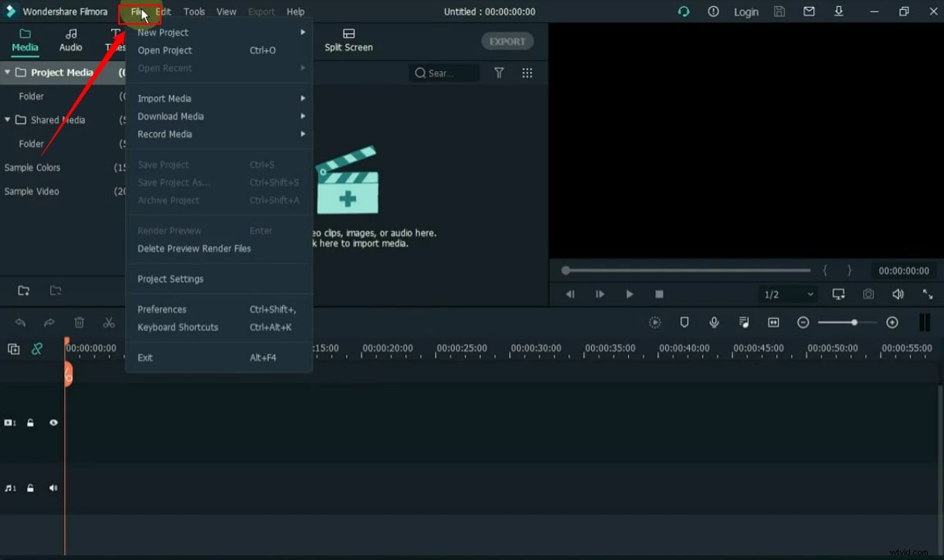Take a snapshot of the preview

(x=868, y=294)
